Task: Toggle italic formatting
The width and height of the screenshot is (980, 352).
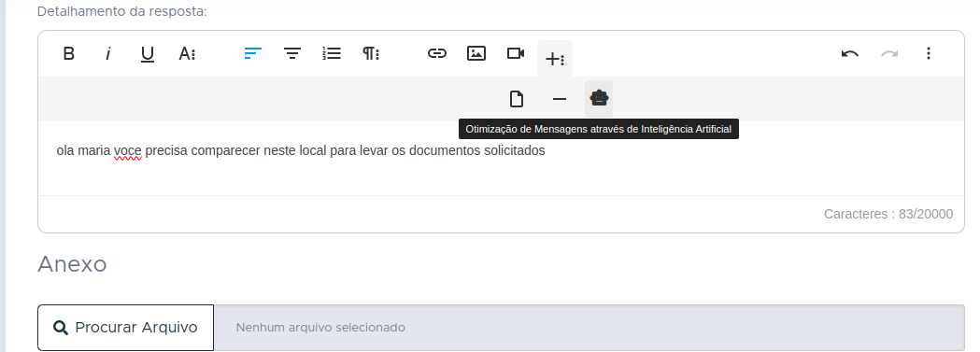Action: [108, 53]
